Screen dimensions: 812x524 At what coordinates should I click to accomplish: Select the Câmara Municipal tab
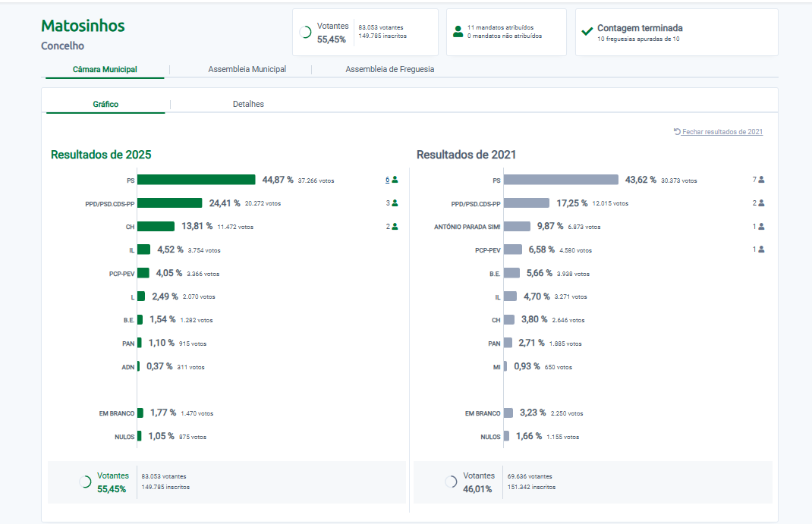[x=105, y=69]
